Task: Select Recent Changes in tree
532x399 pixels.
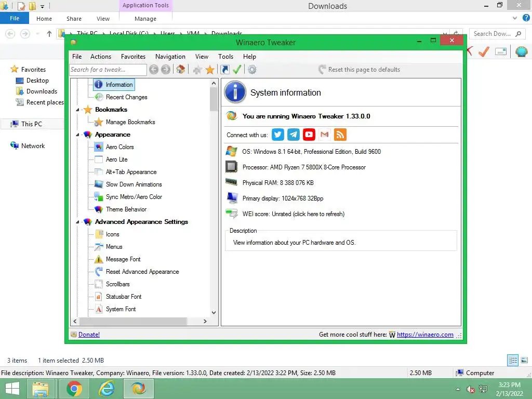Action: [126, 97]
